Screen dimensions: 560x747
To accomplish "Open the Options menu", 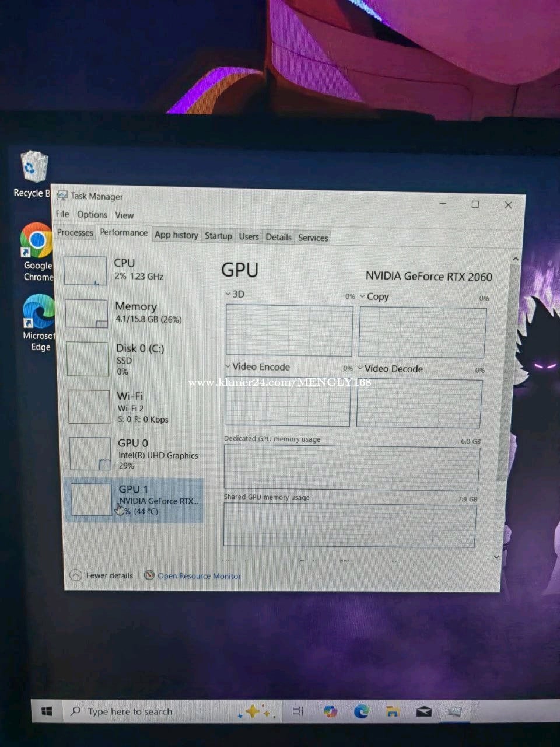I will pyautogui.click(x=92, y=214).
